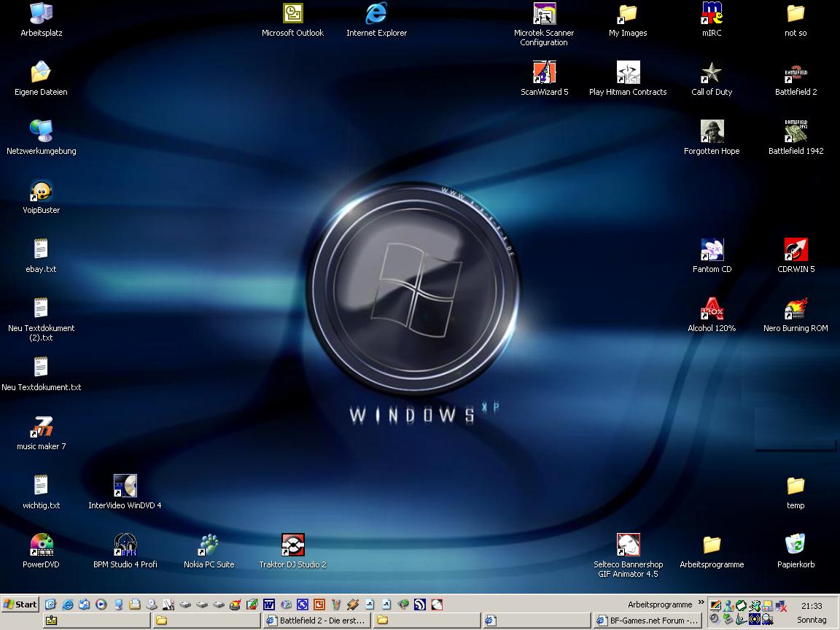
Task: Open Traktor DJ Studio 2 shortcut
Action: (292, 551)
